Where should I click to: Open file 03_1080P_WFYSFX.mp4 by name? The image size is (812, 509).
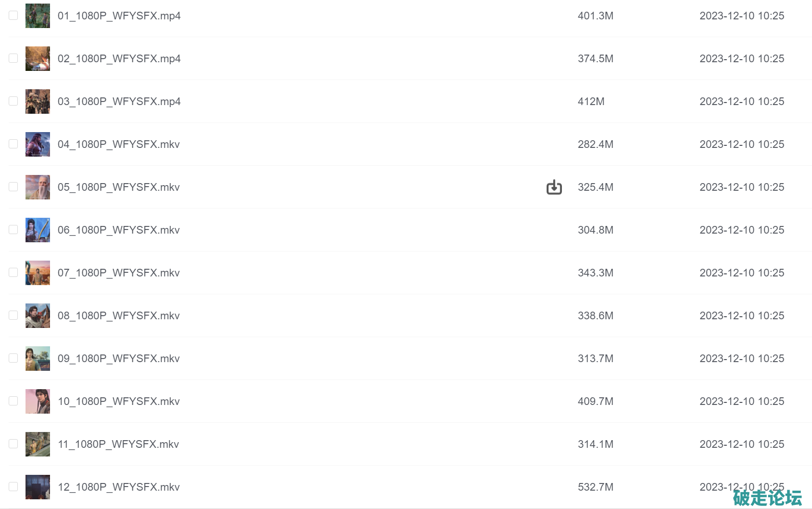pyautogui.click(x=119, y=101)
